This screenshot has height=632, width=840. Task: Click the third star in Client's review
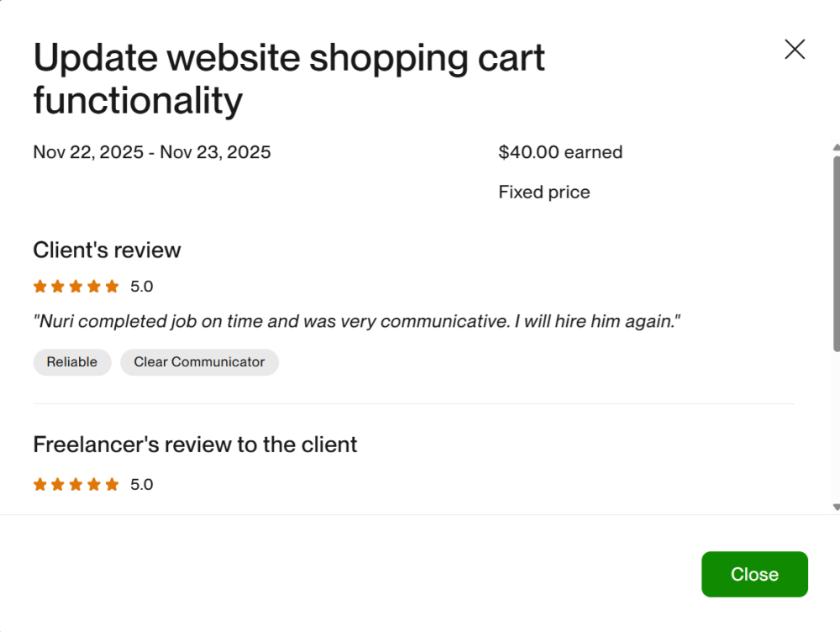pyautogui.click(x=76, y=287)
